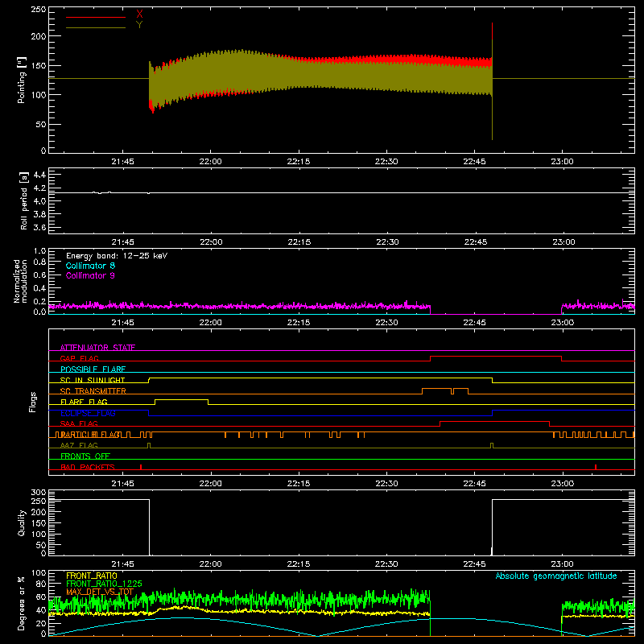Select the FRONT_RATIO_1225 legend entry

pyautogui.click(x=104, y=584)
